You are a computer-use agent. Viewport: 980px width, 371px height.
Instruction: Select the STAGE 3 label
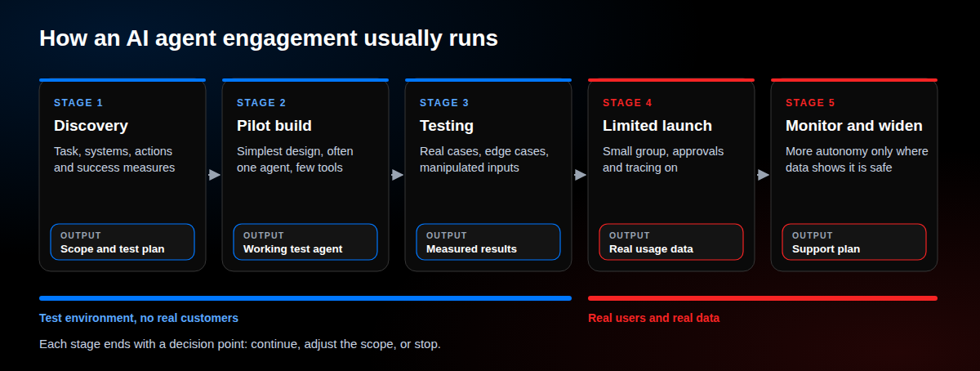[444, 103]
